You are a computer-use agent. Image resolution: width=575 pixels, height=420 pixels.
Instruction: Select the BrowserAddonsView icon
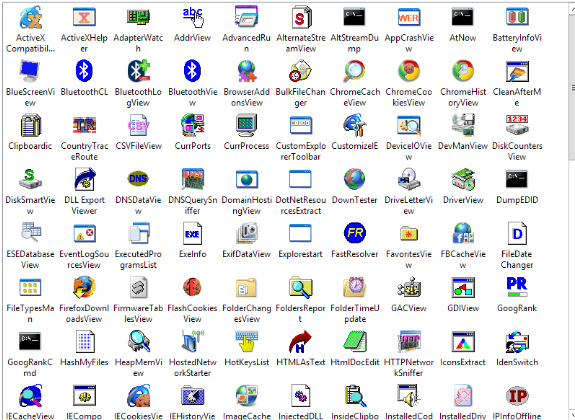pos(246,71)
